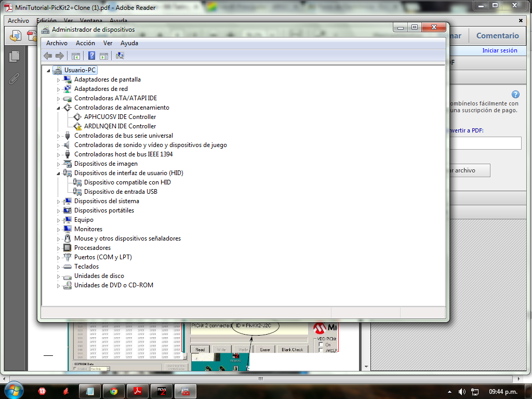Click the show/hide action pane toolbar icon
This screenshot has height=399, width=532.
click(x=104, y=56)
